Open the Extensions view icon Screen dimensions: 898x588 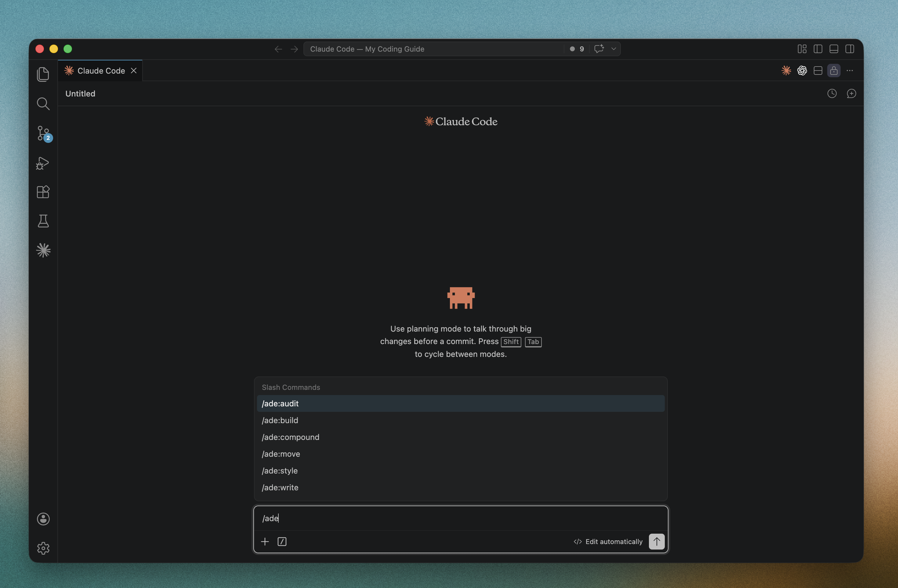click(43, 192)
